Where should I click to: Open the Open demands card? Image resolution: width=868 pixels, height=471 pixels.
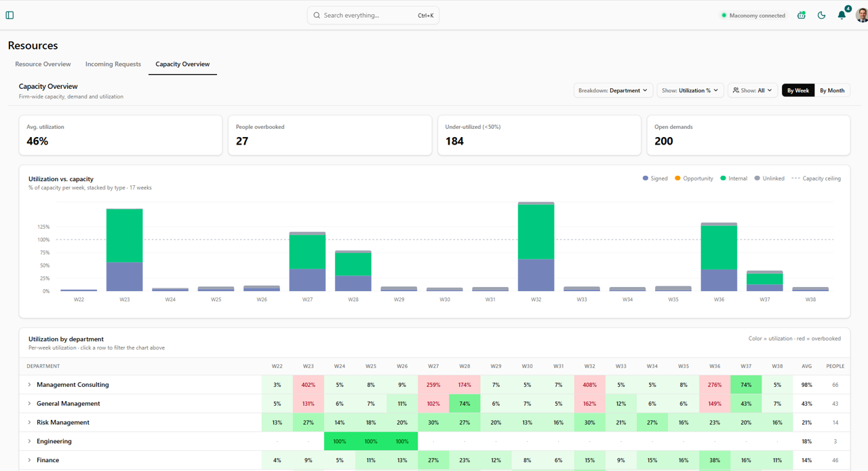click(x=749, y=135)
